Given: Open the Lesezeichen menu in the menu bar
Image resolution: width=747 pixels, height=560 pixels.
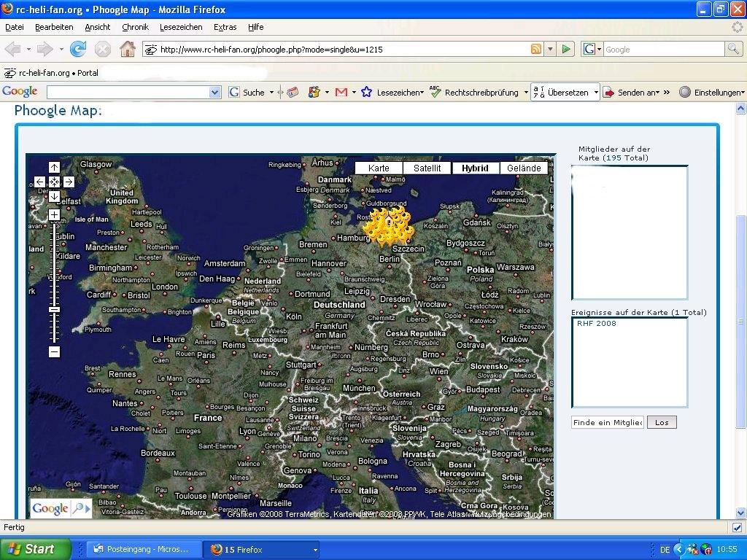Looking at the screenshot, I should pos(181,27).
